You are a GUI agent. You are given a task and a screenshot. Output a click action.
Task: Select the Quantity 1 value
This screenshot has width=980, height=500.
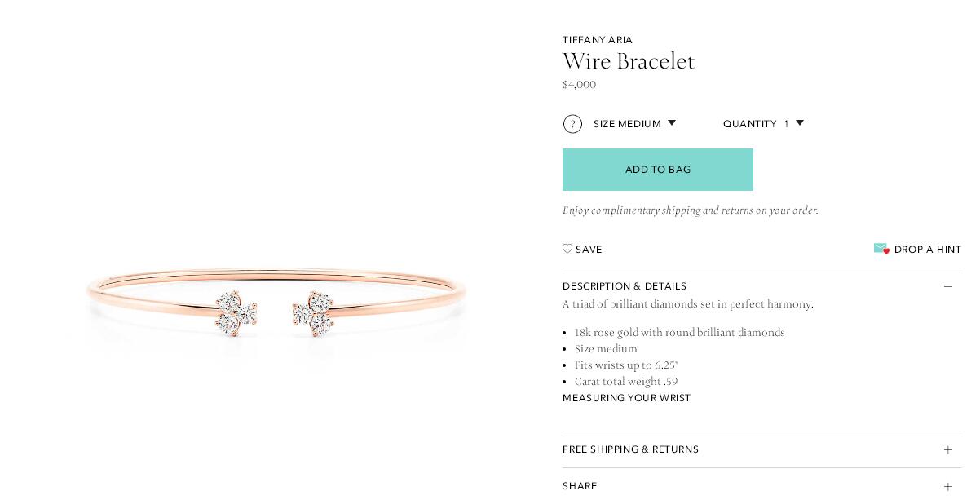(x=787, y=124)
